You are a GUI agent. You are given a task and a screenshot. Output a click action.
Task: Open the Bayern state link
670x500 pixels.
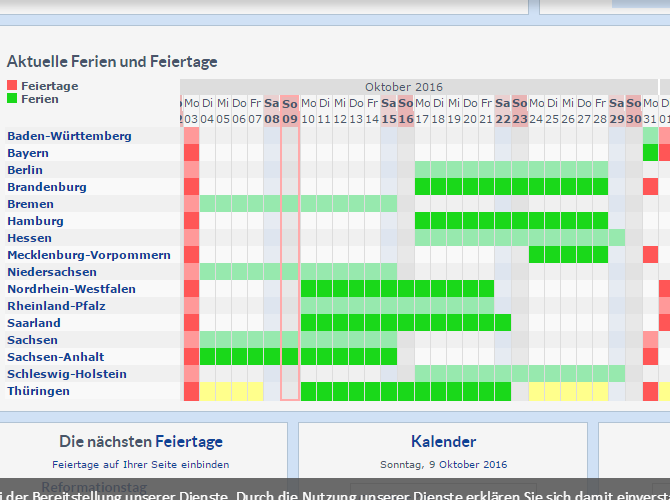click(x=28, y=153)
